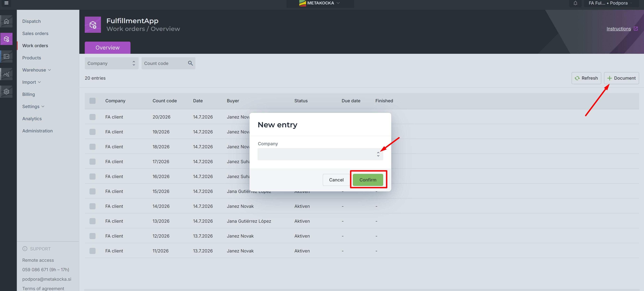Open the Company filter dropdown
This screenshot has width=644, height=291.
tap(112, 63)
